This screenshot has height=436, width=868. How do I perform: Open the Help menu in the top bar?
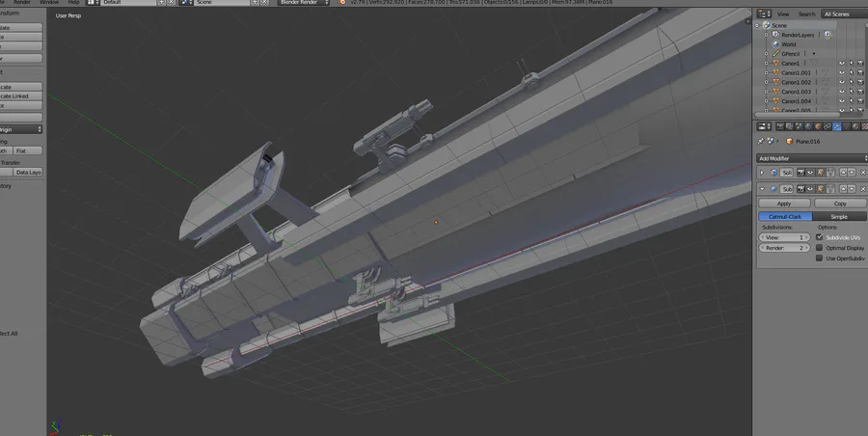[x=73, y=2]
